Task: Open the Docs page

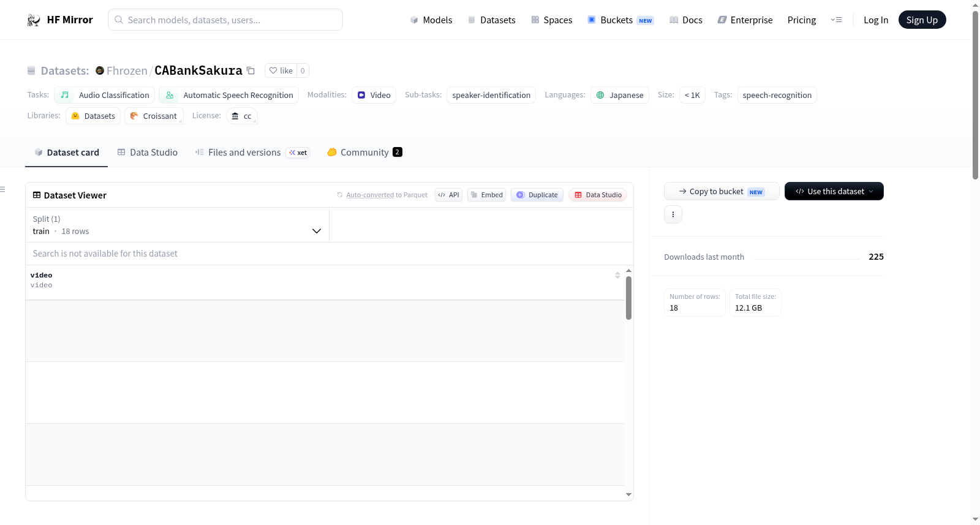Action: (686, 20)
